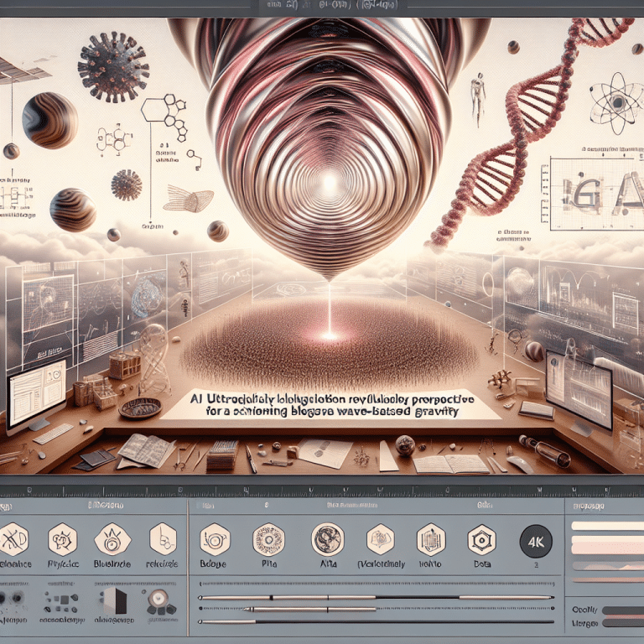This screenshot has width=644, height=644.
Task: Click the hexagon icon with vertical bars
Action: pos(430,538)
